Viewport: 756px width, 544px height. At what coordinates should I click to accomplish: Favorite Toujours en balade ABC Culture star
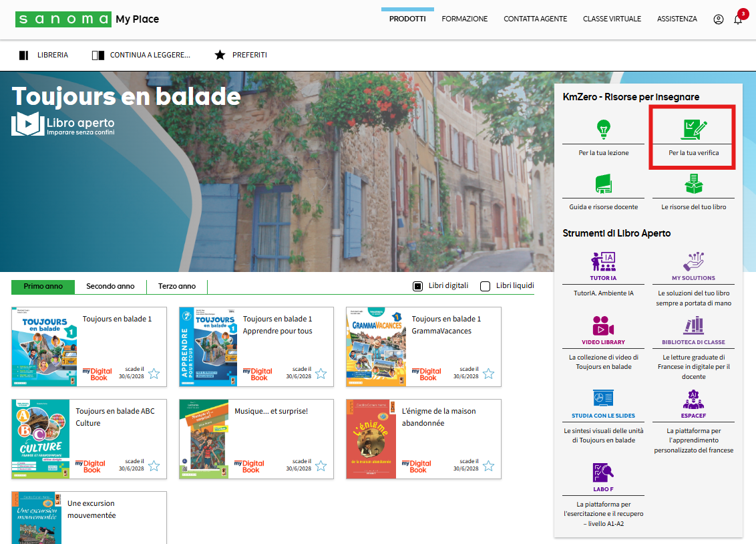click(x=154, y=466)
